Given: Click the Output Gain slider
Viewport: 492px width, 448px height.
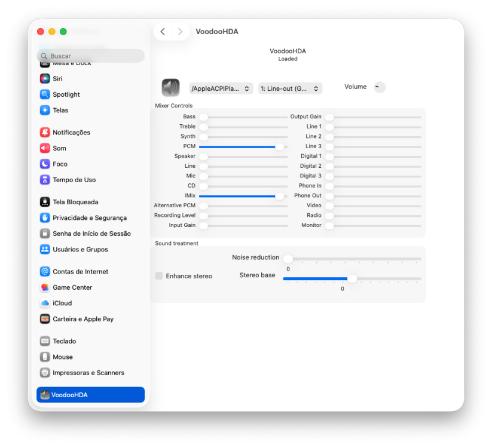Looking at the screenshot, I should coord(373,117).
